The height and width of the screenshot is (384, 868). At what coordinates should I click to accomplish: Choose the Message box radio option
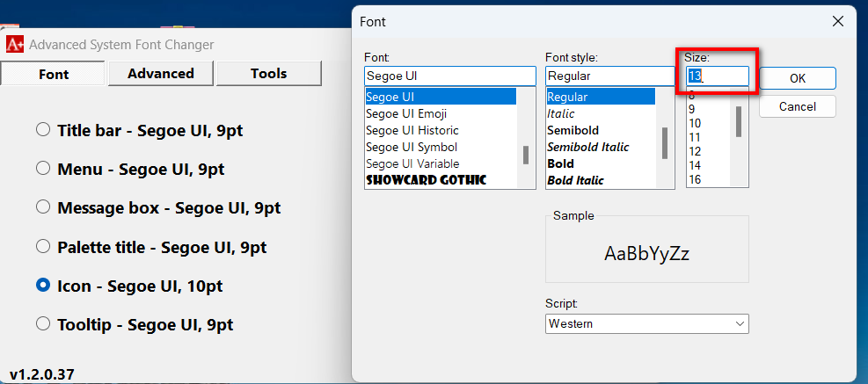pyautogui.click(x=42, y=207)
